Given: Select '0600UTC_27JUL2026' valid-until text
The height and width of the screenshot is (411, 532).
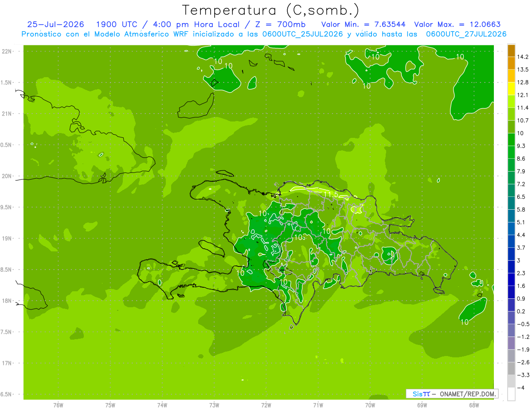Looking at the screenshot, I should pos(466,34).
